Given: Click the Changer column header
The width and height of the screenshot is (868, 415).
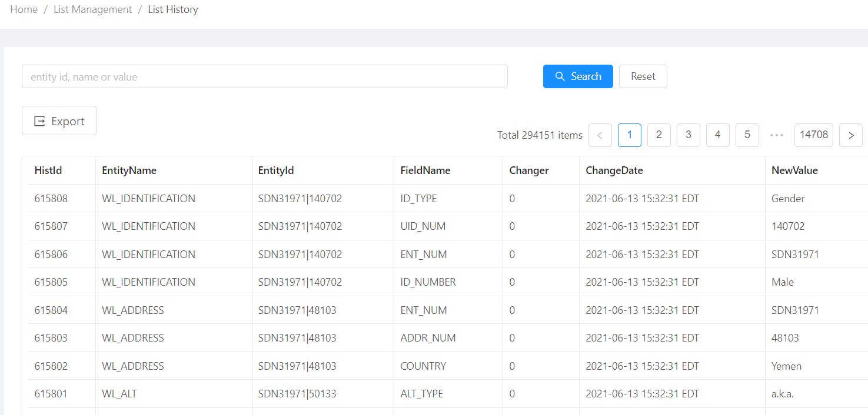Looking at the screenshot, I should click(x=541, y=170).
